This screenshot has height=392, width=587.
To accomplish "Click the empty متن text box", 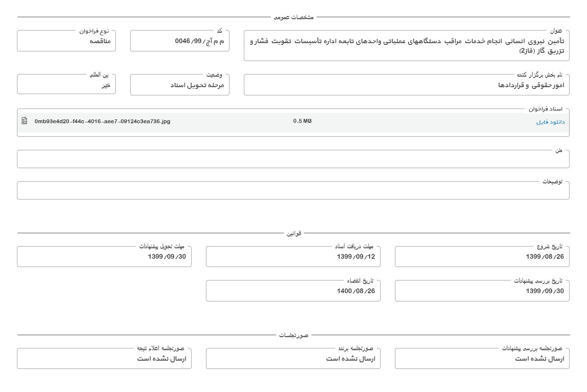I will pos(293,159).
